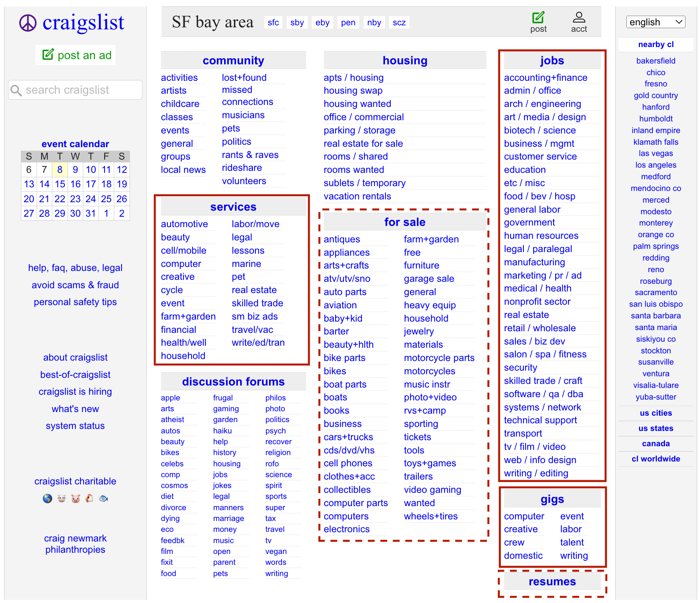Screen dimensions: 700x603
Task: Open the english language dropdown
Action: 656,22
